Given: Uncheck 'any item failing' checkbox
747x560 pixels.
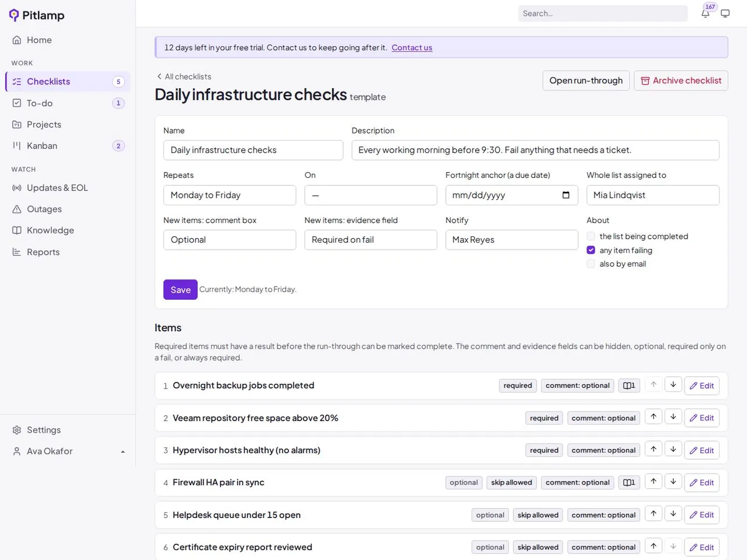Looking at the screenshot, I should (x=591, y=250).
